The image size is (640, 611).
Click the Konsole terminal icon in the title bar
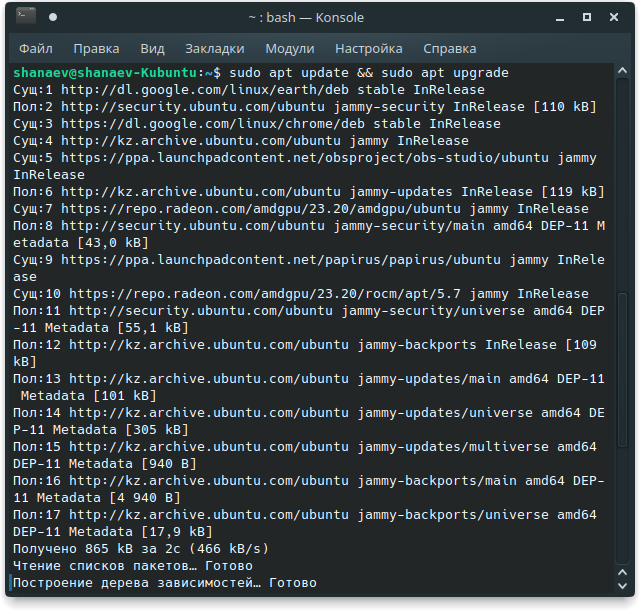pos(26,17)
